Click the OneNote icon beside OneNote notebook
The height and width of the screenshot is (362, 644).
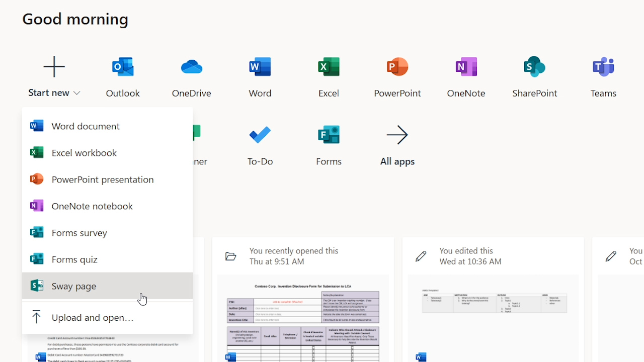click(x=37, y=206)
